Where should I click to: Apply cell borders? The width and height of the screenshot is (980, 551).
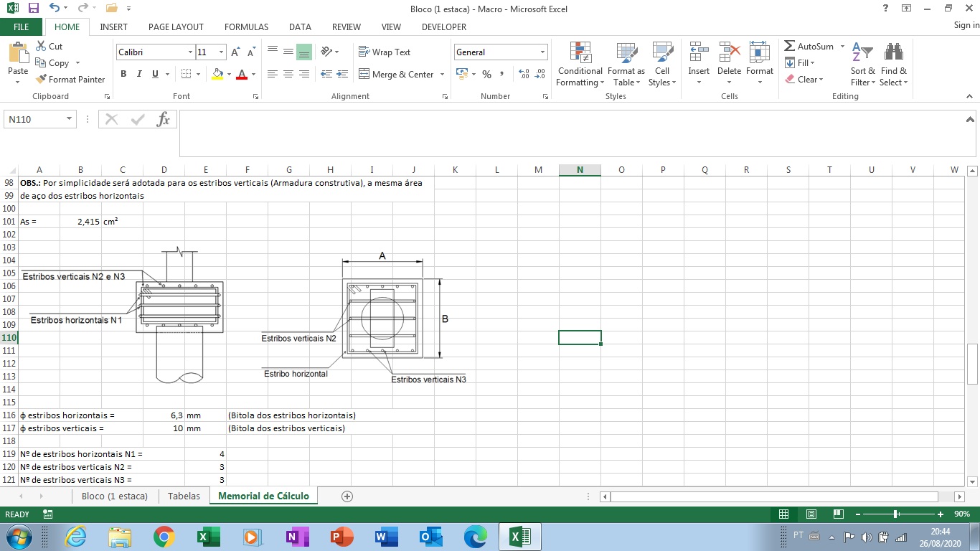pos(186,74)
